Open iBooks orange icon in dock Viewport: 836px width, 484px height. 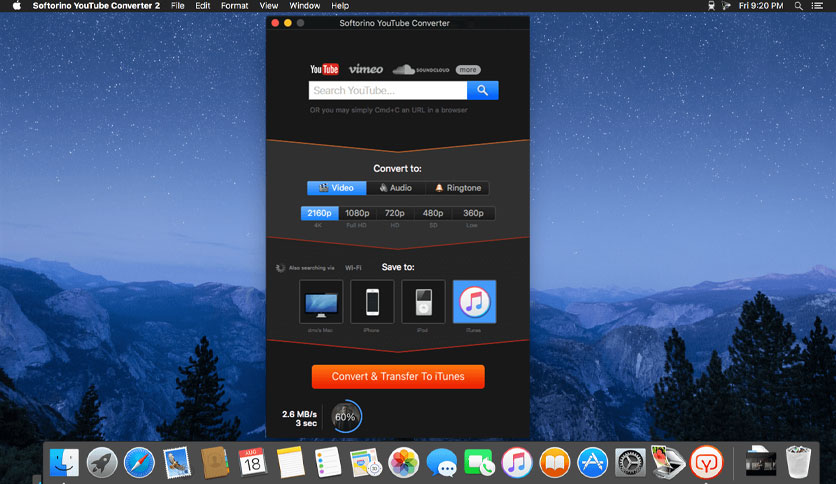[x=554, y=462]
